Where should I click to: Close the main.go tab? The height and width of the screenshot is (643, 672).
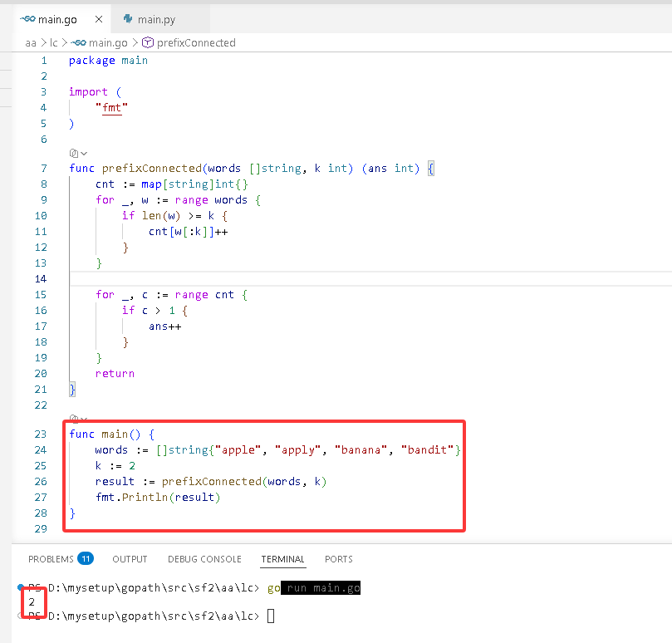point(99,19)
